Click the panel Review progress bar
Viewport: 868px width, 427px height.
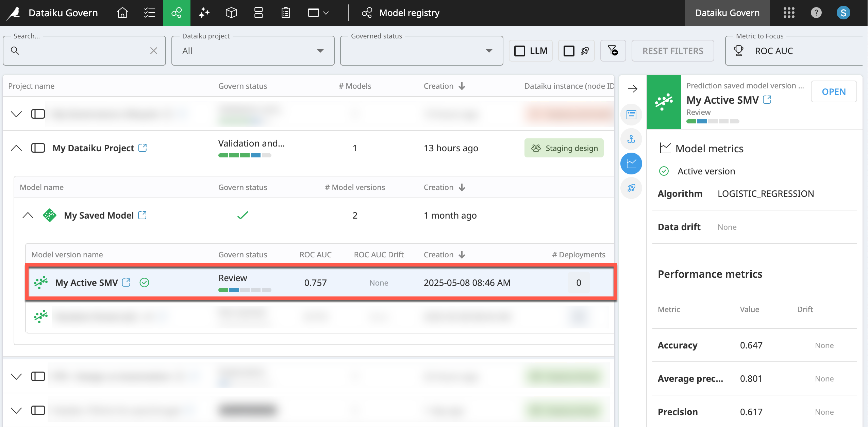[713, 121]
